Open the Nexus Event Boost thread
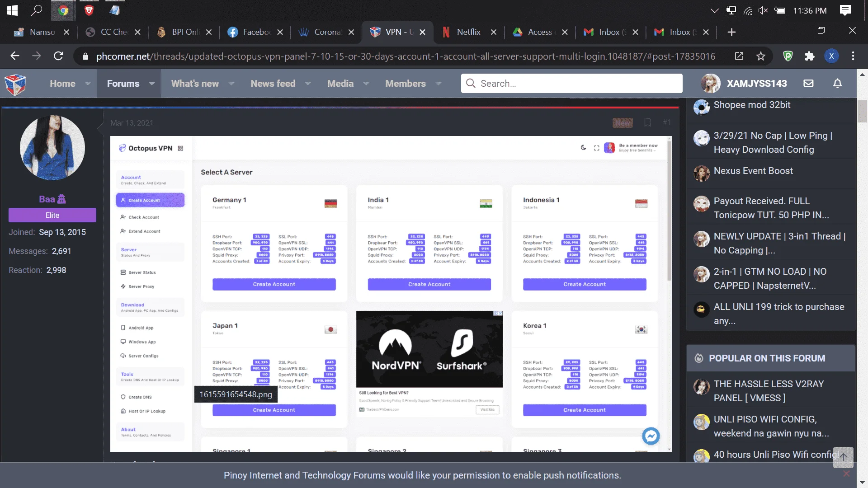 pos(753,171)
